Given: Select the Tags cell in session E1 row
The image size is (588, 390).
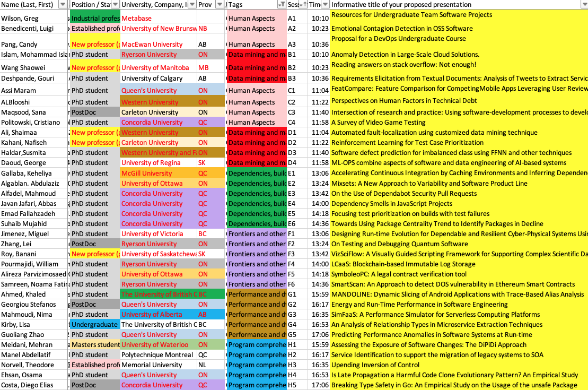Looking at the screenshot, I should click(x=257, y=173).
